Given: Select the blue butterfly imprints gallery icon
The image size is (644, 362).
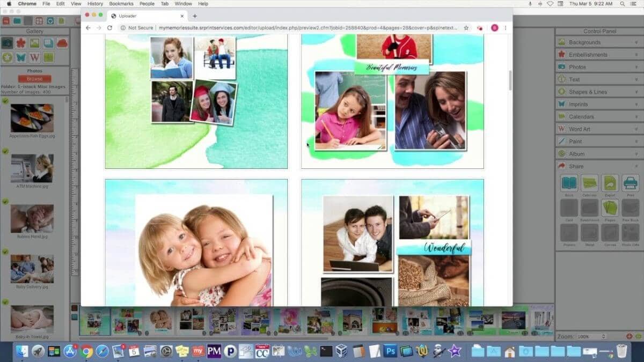Looking at the screenshot, I should click(21, 57).
